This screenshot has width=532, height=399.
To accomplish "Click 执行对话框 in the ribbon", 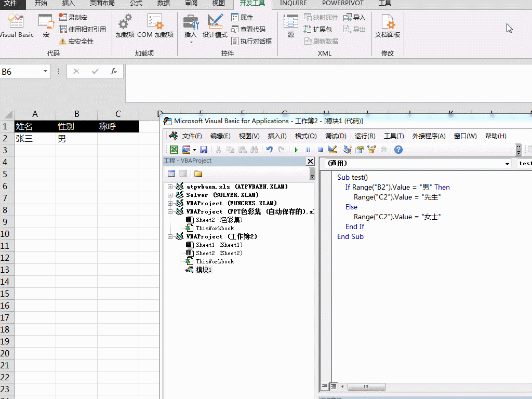I will coord(251,42).
